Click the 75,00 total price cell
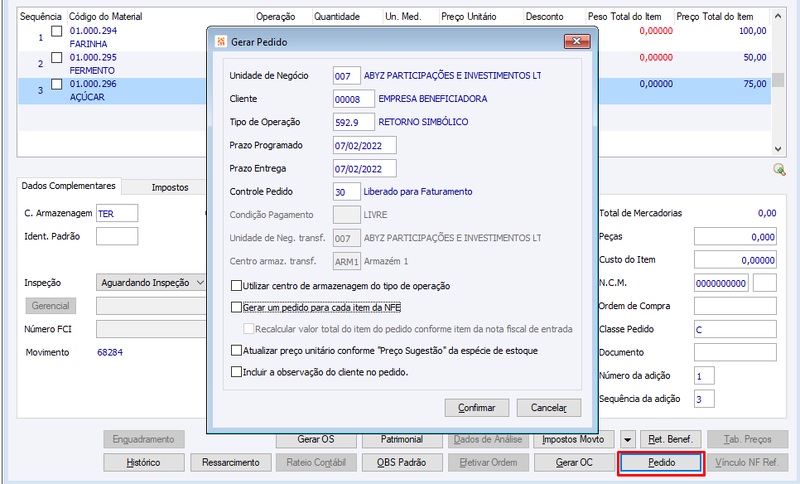 [755, 84]
